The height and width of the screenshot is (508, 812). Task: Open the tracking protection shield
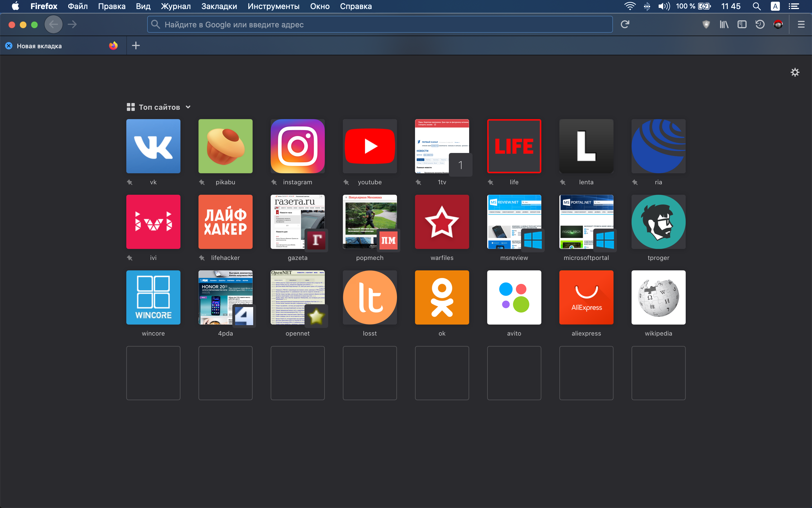pos(706,25)
